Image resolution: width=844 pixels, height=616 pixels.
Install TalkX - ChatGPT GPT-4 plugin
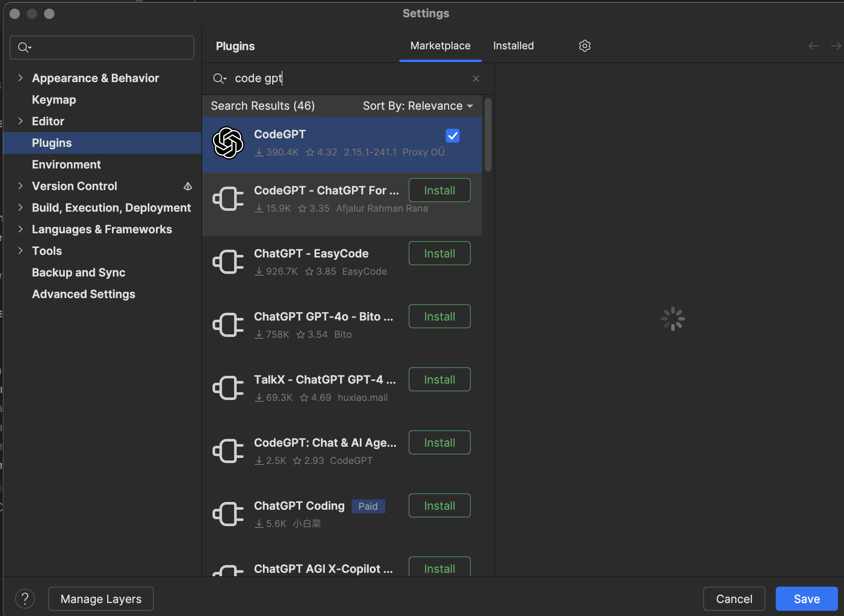click(439, 379)
